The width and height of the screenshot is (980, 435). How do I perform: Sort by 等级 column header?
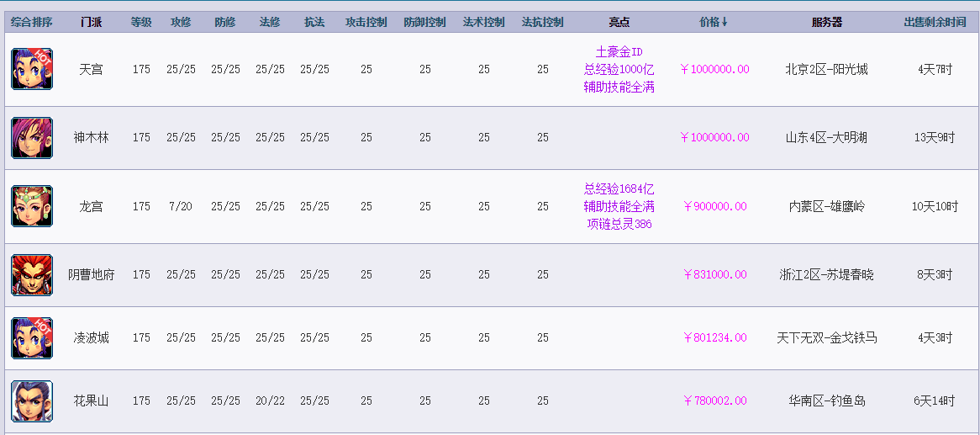point(141,23)
